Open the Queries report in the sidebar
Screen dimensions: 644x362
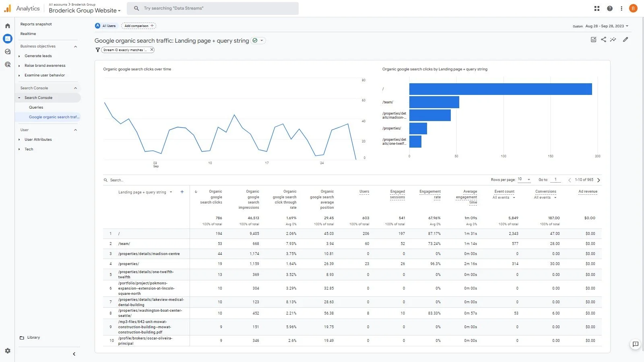[x=36, y=107]
